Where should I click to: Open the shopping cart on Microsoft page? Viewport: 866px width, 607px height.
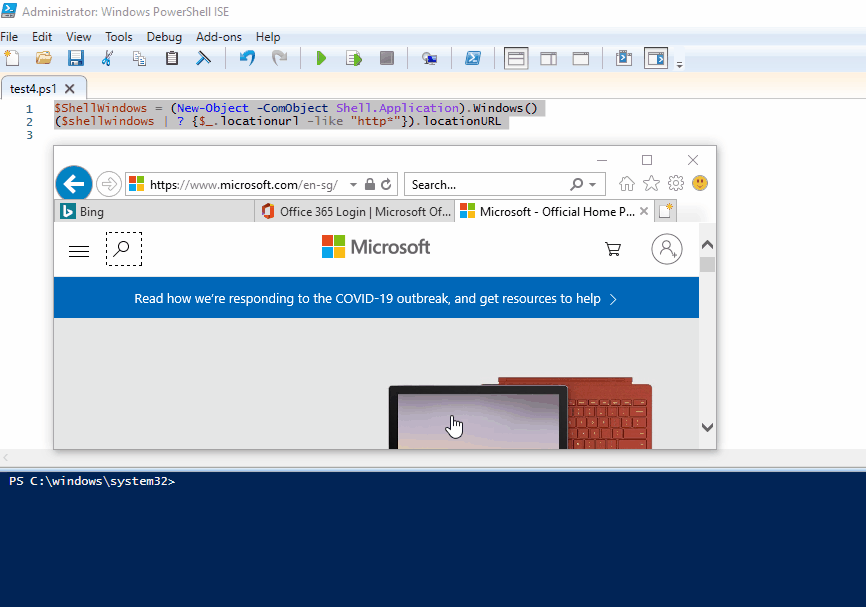click(612, 249)
